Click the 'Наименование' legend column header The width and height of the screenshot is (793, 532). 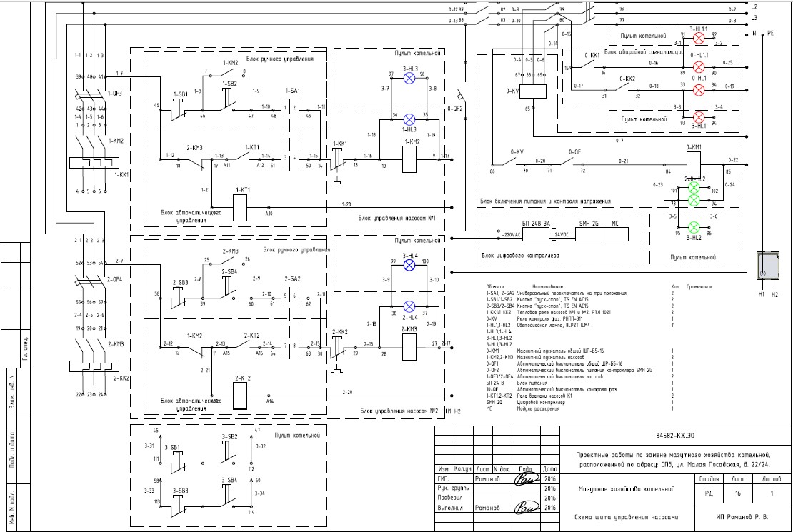tap(547, 287)
